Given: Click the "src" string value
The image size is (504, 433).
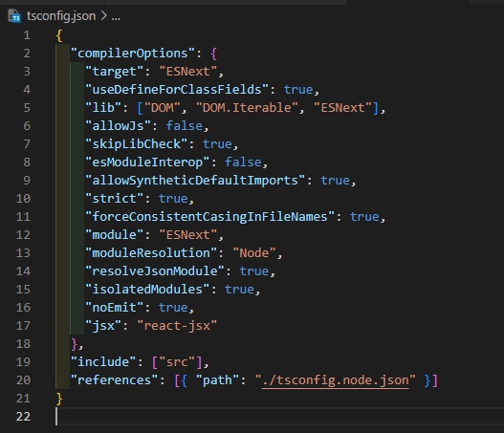Looking at the screenshot, I should click(x=177, y=362).
